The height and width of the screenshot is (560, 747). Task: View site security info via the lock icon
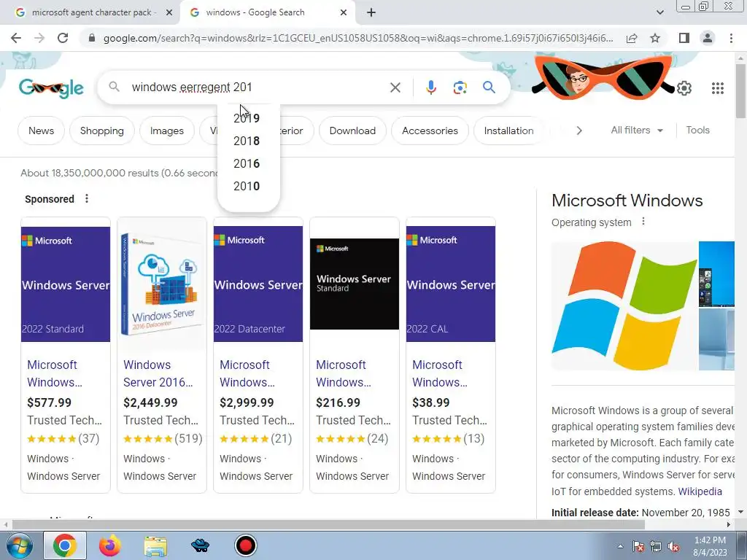pyautogui.click(x=92, y=38)
